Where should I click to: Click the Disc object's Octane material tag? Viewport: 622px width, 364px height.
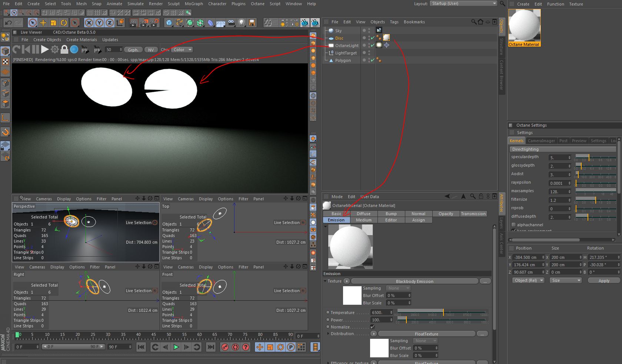(x=386, y=38)
